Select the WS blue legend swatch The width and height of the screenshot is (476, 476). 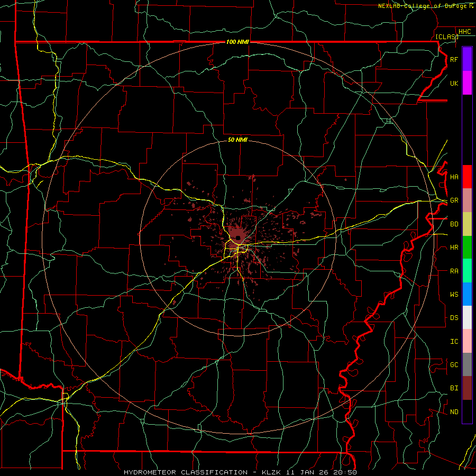click(467, 294)
